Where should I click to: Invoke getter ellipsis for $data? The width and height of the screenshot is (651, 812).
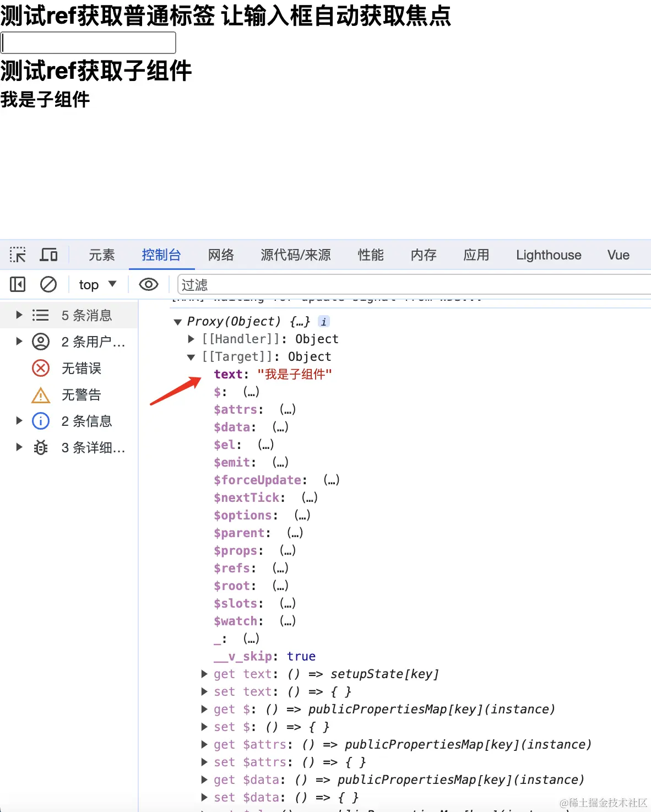pos(280,427)
